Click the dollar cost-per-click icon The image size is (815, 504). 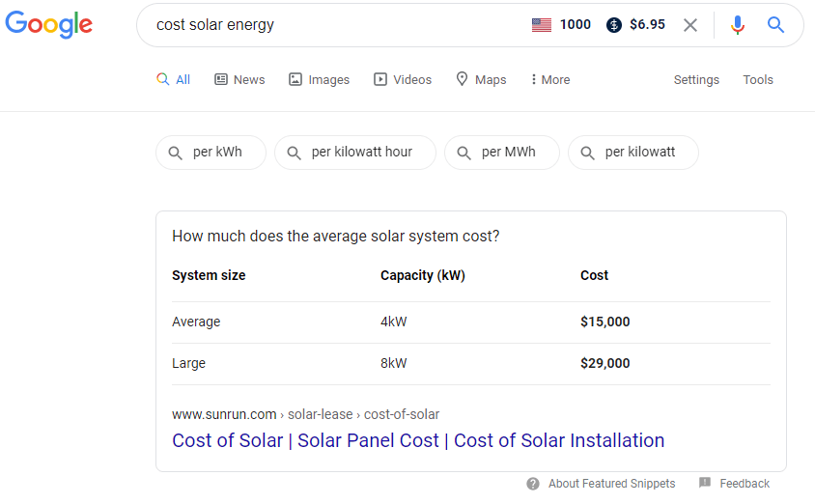[614, 25]
